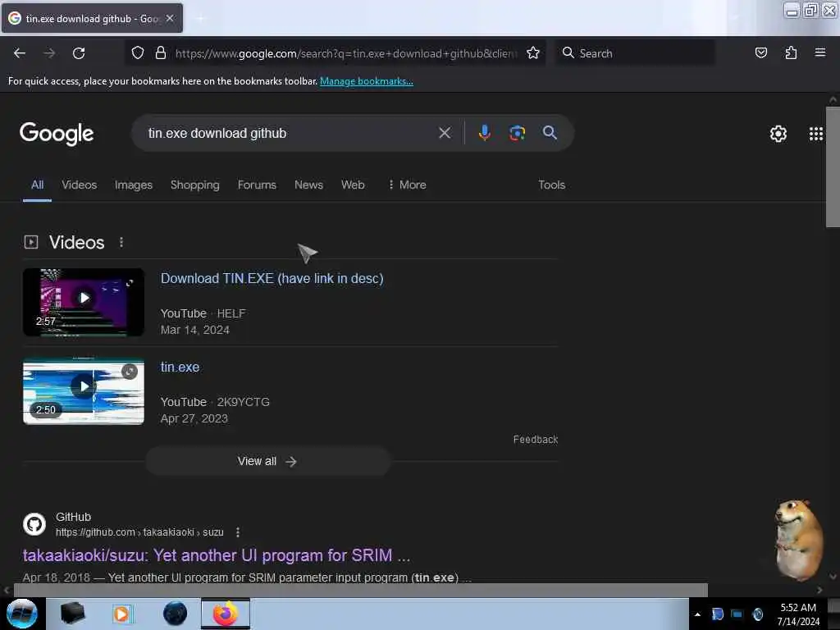Show hidden system tray icons
The width and height of the screenshot is (840, 630).
[697, 614]
